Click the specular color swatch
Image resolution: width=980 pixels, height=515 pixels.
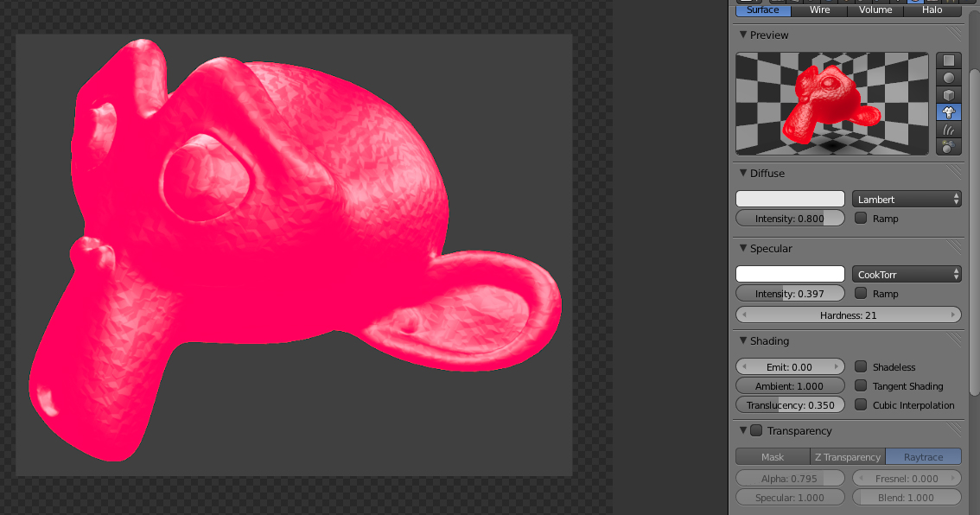click(790, 275)
